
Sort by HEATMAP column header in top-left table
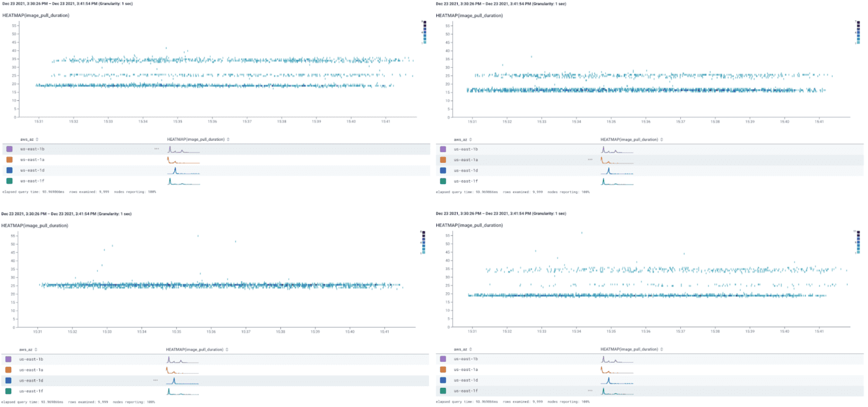(196, 139)
